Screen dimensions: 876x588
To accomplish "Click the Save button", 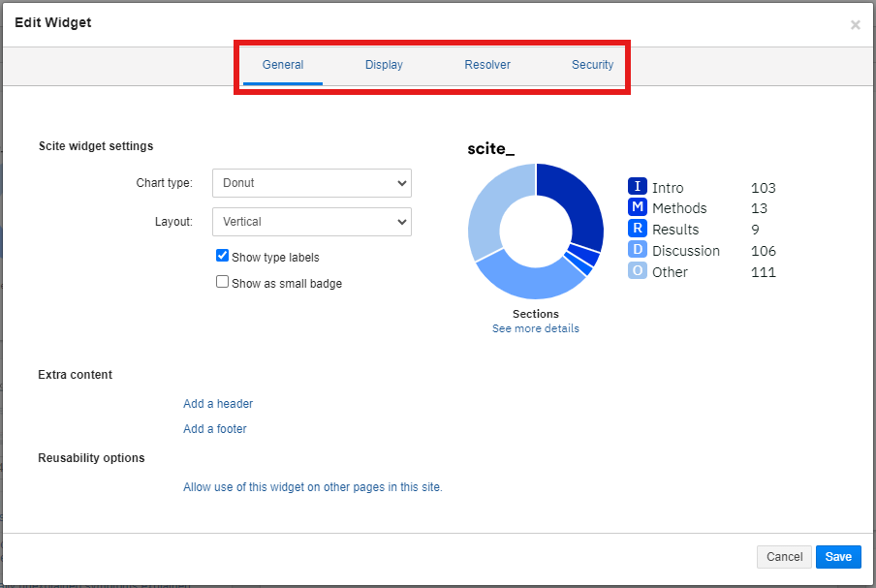I will pos(837,556).
